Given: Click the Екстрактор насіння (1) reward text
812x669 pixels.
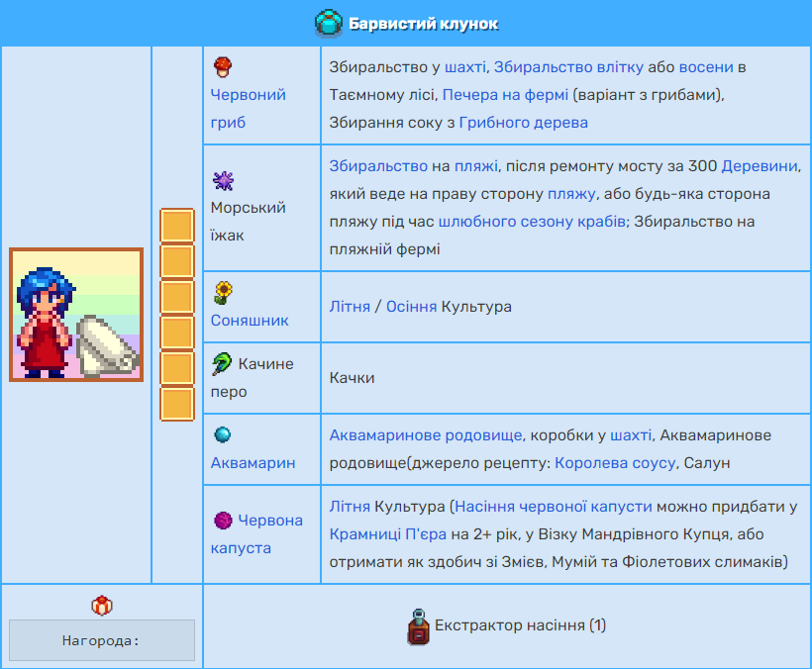Looking at the screenshot, I should click(x=520, y=625).
